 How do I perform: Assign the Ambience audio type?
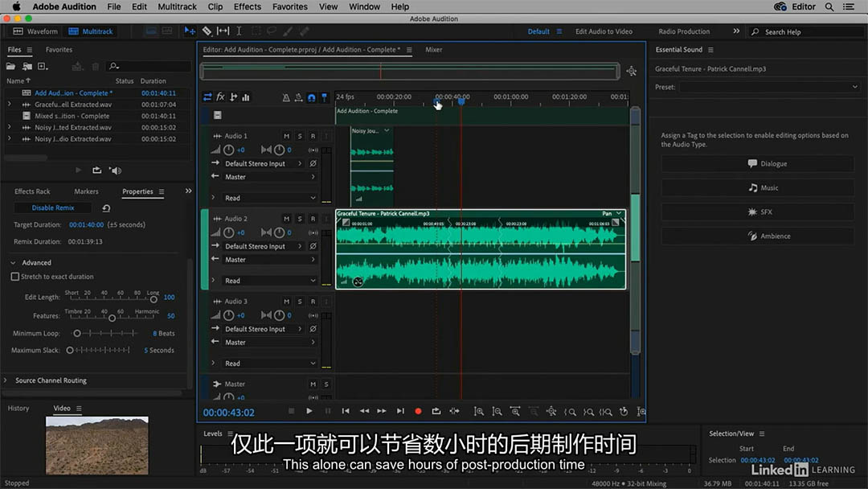(x=757, y=236)
